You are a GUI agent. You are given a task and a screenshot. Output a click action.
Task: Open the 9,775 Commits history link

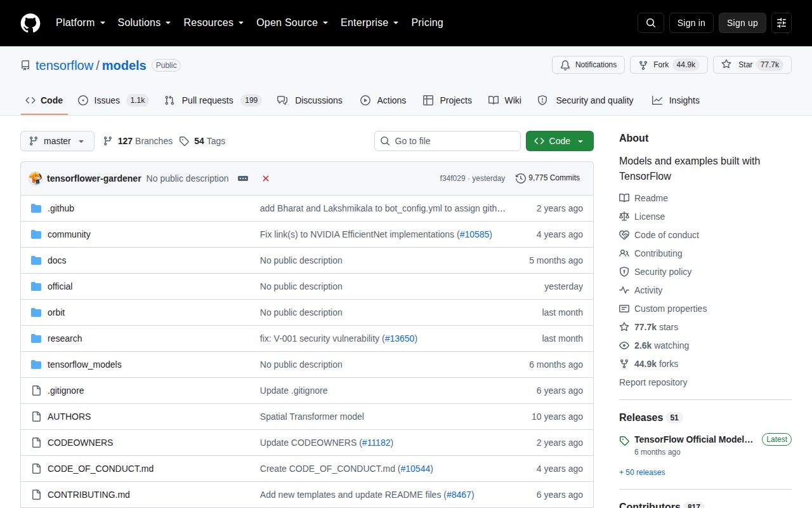tap(548, 178)
